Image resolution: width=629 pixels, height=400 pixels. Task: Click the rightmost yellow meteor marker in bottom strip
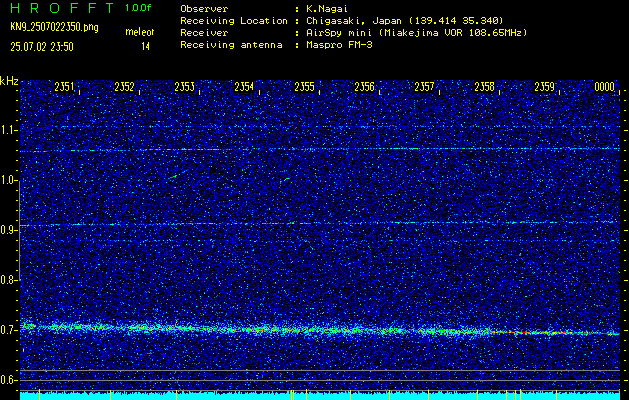coord(556,394)
